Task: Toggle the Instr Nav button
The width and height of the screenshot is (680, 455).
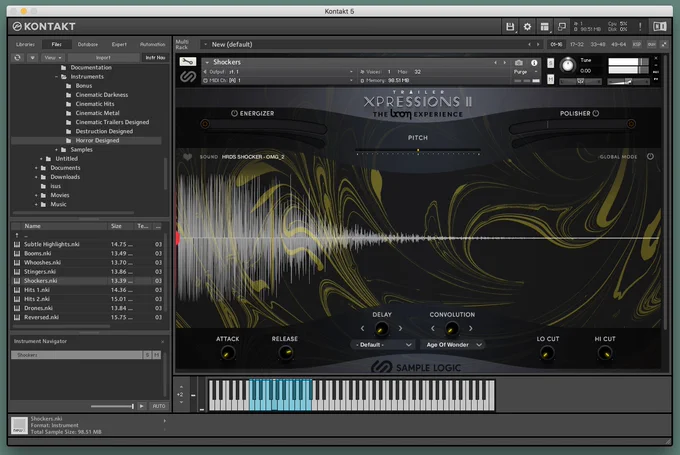Action: [x=155, y=57]
